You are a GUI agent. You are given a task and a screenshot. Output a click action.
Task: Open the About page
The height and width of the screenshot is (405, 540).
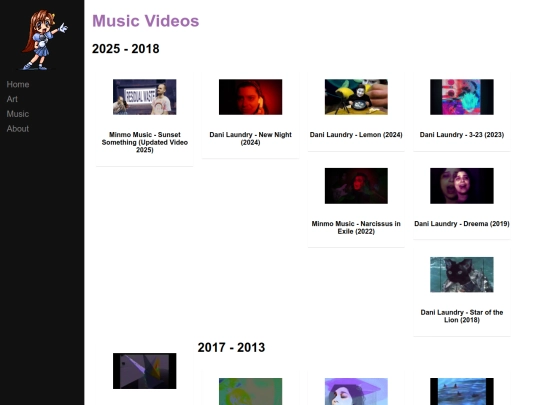[x=18, y=129]
